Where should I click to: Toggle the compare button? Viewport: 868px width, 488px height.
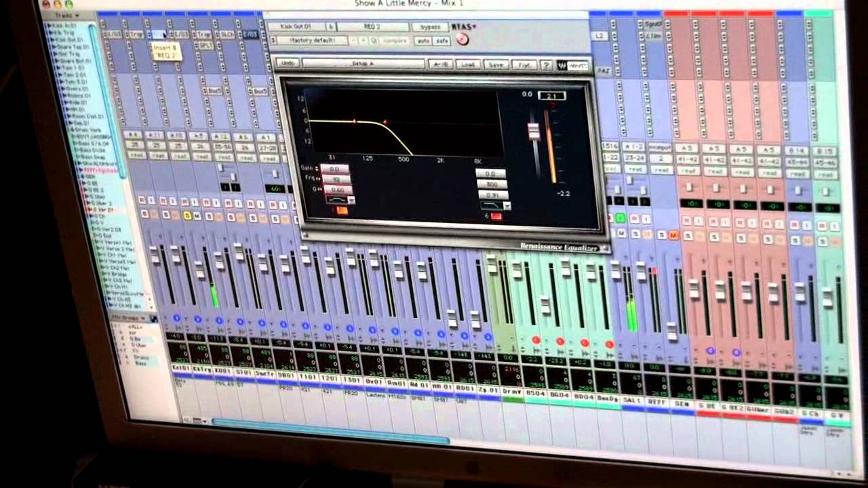(395, 41)
